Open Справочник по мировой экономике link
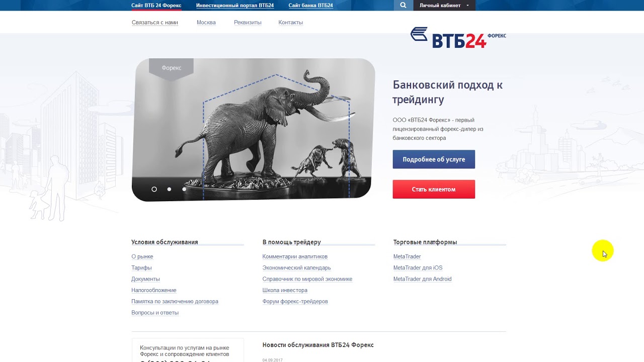 click(307, 279)
